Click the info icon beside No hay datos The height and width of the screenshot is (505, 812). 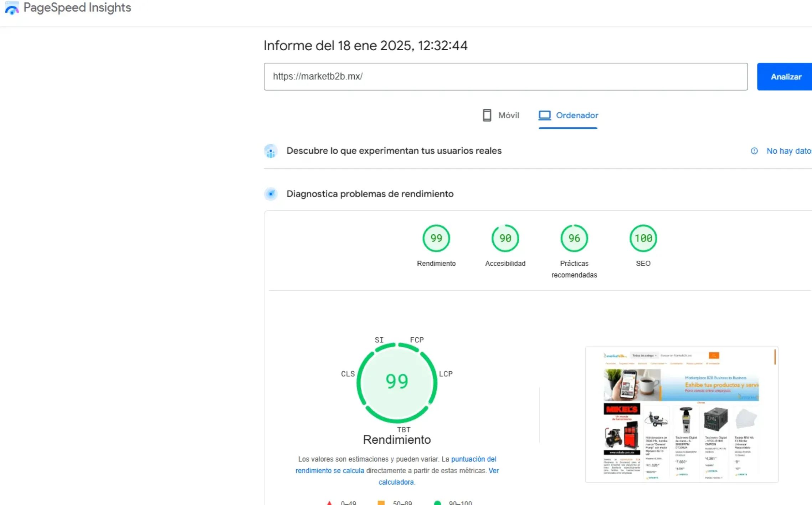tap(754, 151)
